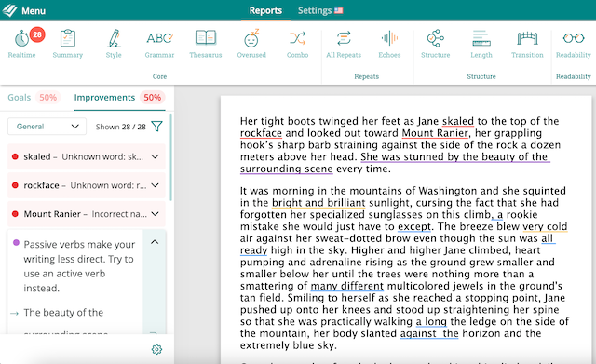Open the Menu
The width and height of the screenshot is (596, 364).
(x=34, y=10)
